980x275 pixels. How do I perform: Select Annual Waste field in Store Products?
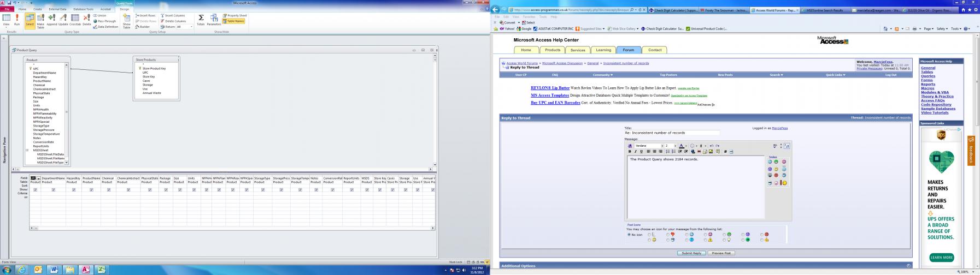point(152,93)
